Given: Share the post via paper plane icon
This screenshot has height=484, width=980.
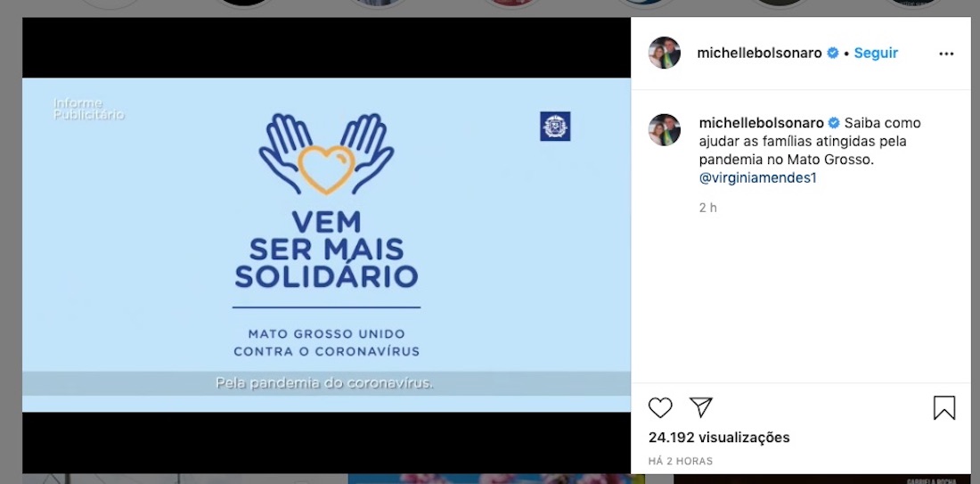Looking at the screenshot, I should coord(701,407).
